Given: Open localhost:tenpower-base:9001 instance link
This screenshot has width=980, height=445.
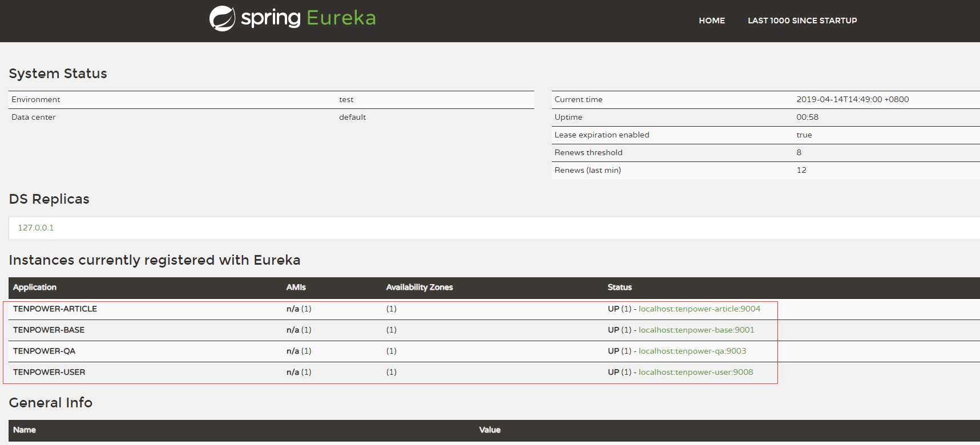Looking at the screenshot, I should (696, 330).
